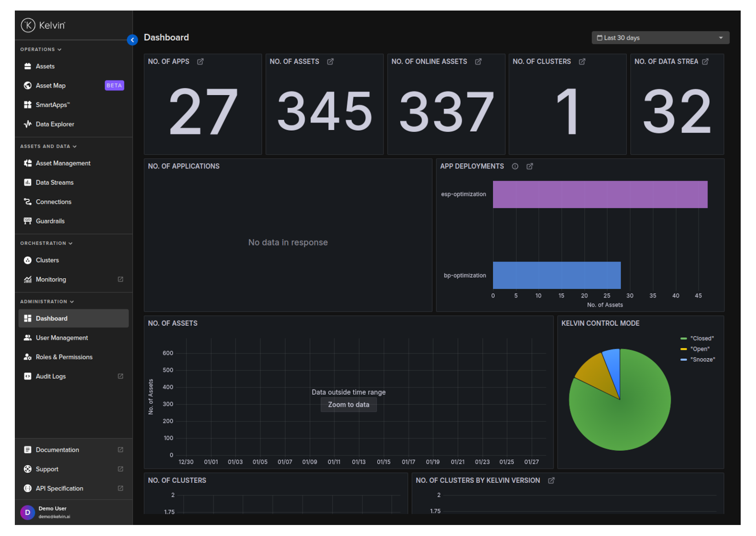Screen dimensions: 756x536
Task: Click info icon next to App Deployments
Action: pyautogui.click(x=515, y=167)
